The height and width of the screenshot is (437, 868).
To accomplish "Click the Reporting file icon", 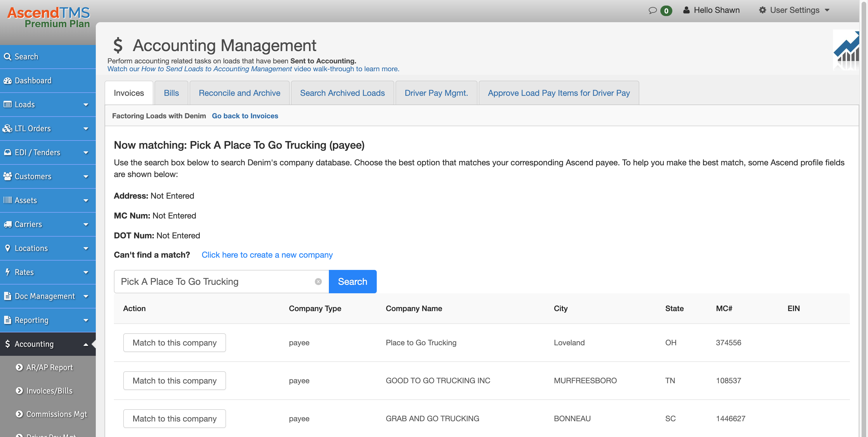I will point(7,320).
